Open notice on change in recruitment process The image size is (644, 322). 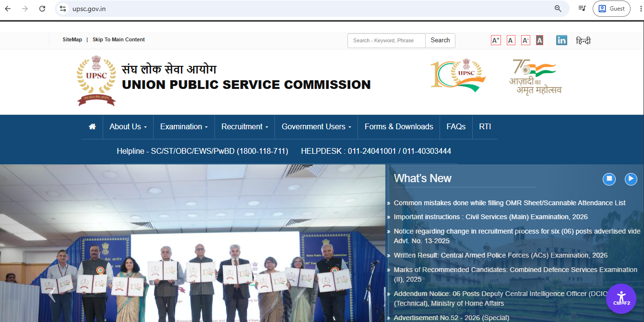(517, 236)
